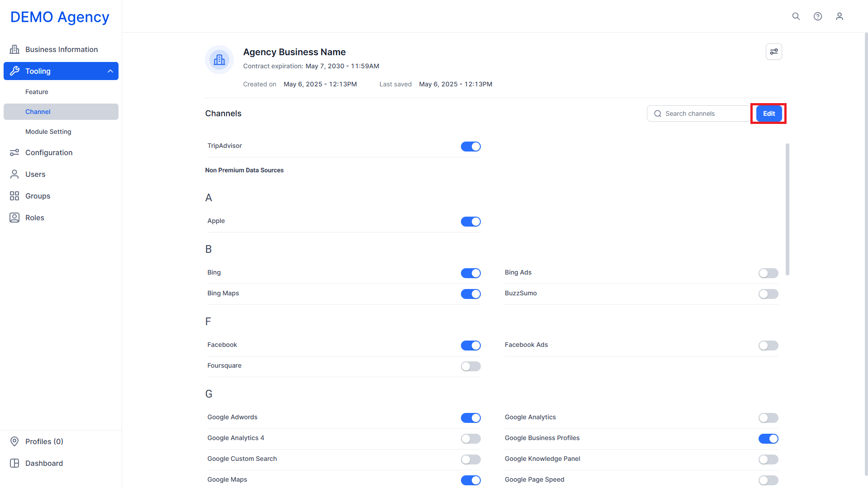Click the Dashboard layout icon
This screenshot has width=868, height=488.
tap(14, 463)
